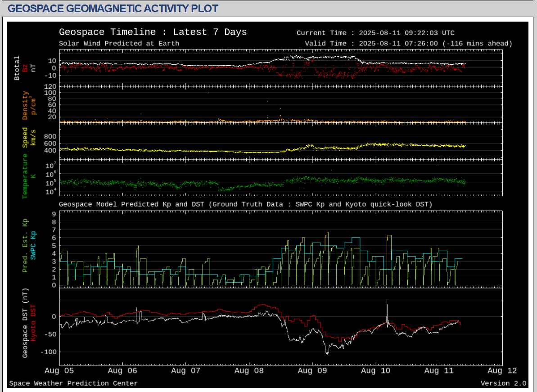Screen dimensions: 537x392
Task: Click the Geospace Geomagnetic Activity Plot heading
Action: coord(113,9)
